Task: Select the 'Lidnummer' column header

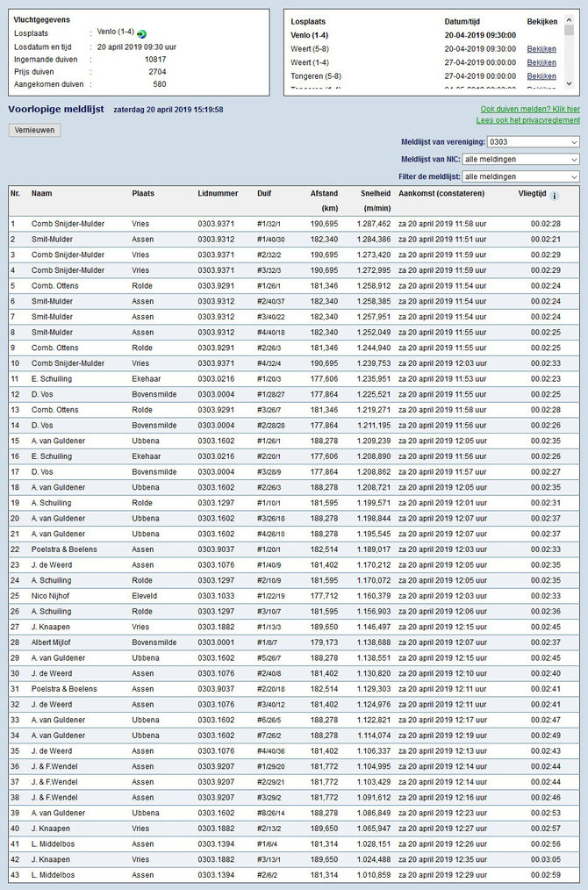Action: [218, 194]
